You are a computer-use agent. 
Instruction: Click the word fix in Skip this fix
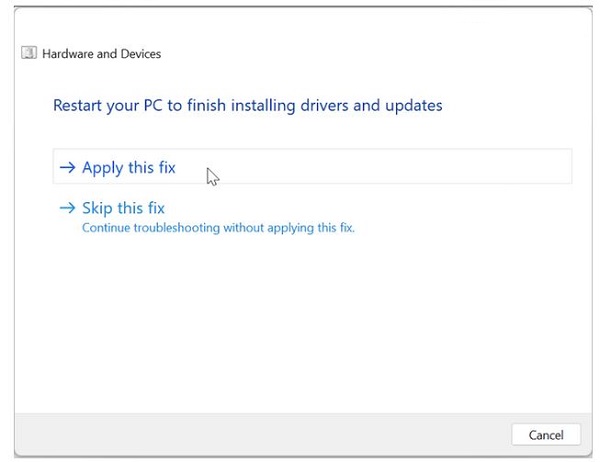[x=156, y=208]
